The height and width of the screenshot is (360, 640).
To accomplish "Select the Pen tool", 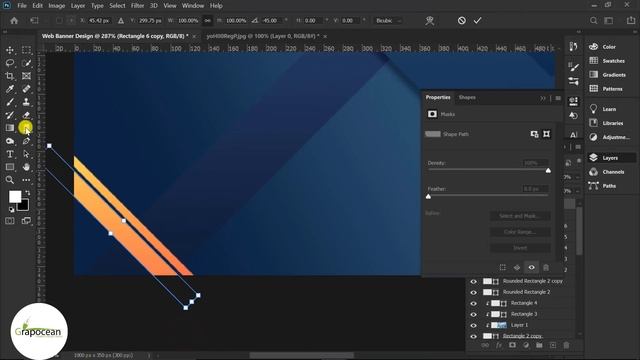I will 26,141.
